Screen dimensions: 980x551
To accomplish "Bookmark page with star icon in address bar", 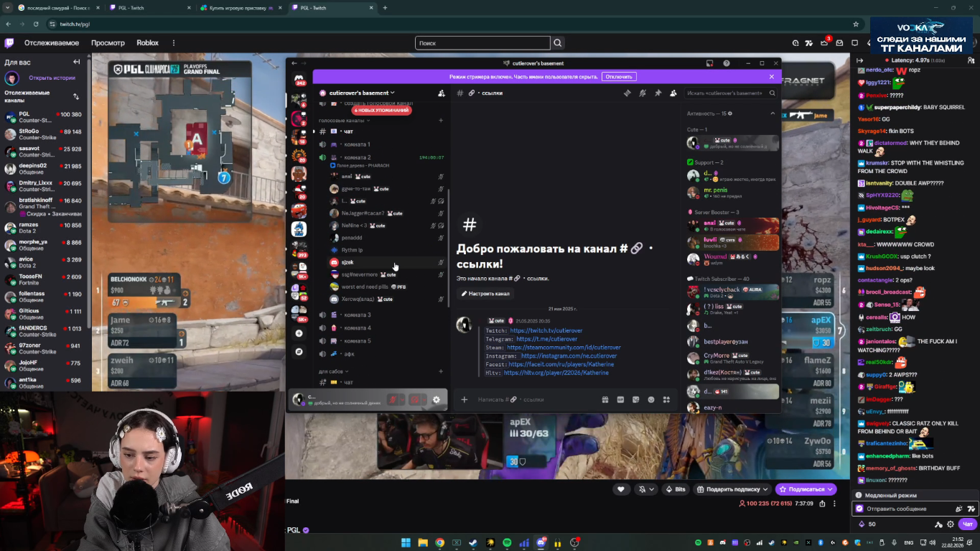I will [856, 24].
